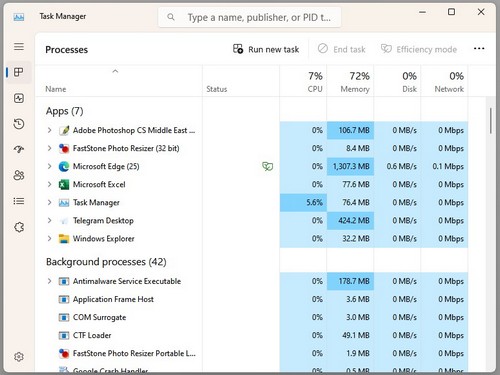500x375 pixels.
Task: Open the Services icon in sidebar
Action: coord(19,227)
